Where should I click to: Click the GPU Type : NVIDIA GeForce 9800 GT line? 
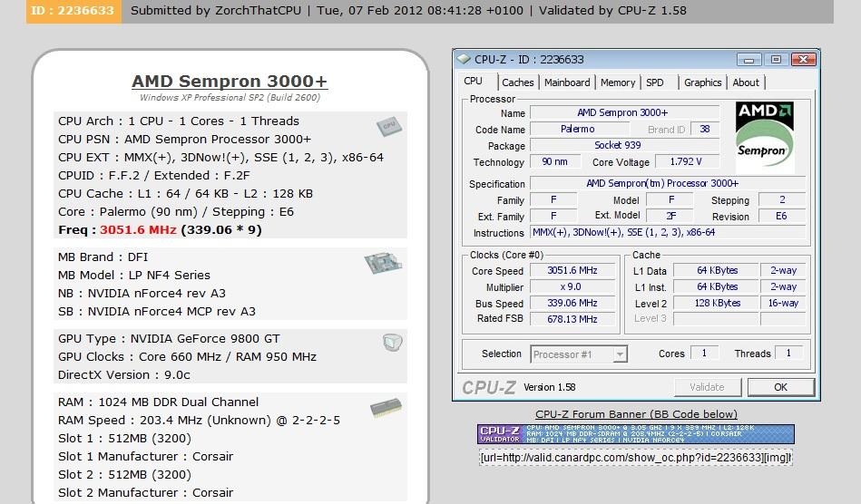click(169, 338)
